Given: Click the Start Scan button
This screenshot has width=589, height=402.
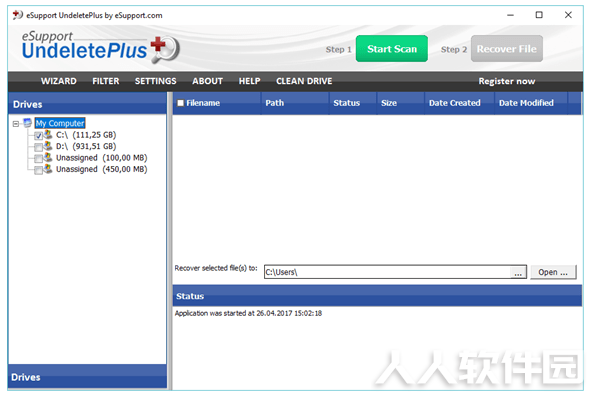Looking at the screenshot, I should [x=391, y=49].
